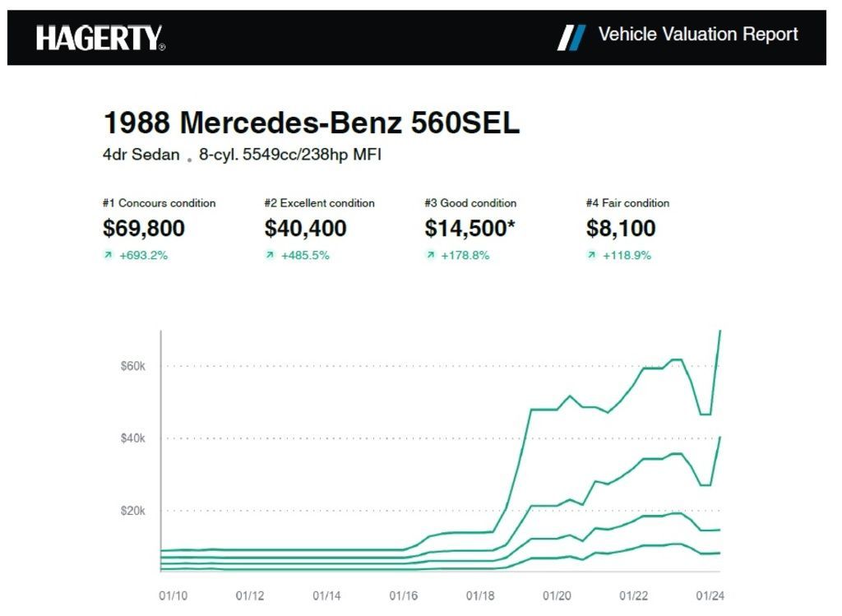Click the $60k axis label on chart
842x616 pixels.
coord(132,365)
